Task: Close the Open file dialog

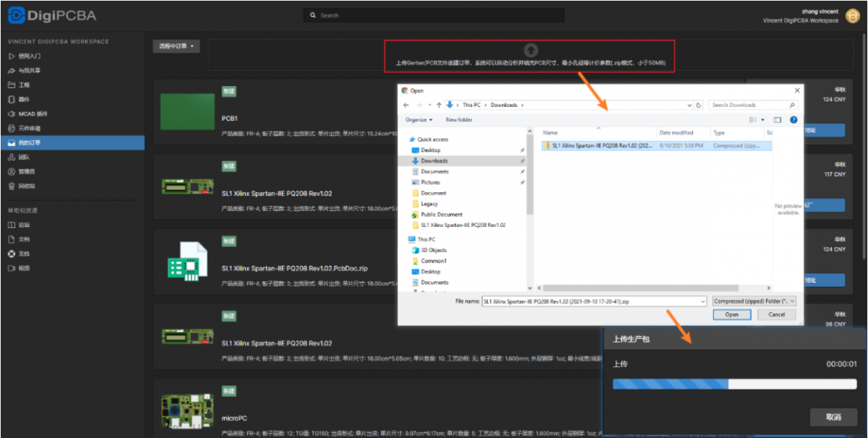Action: pos(797,90)
